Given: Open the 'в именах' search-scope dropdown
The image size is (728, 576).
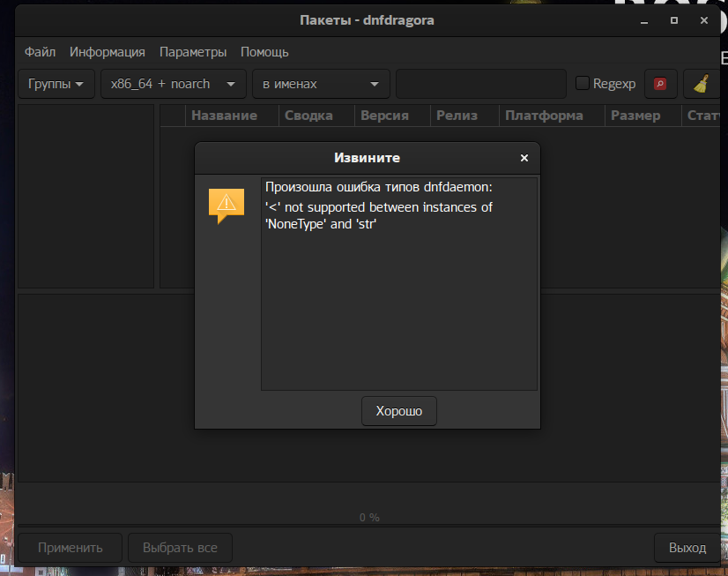Looking at the screenshot, I should (321, 84).
